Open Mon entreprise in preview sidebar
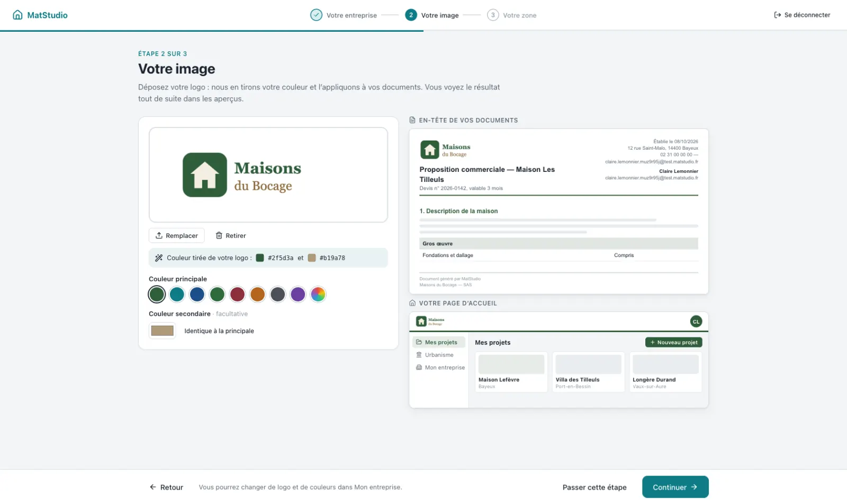 (x=439, y=368)
